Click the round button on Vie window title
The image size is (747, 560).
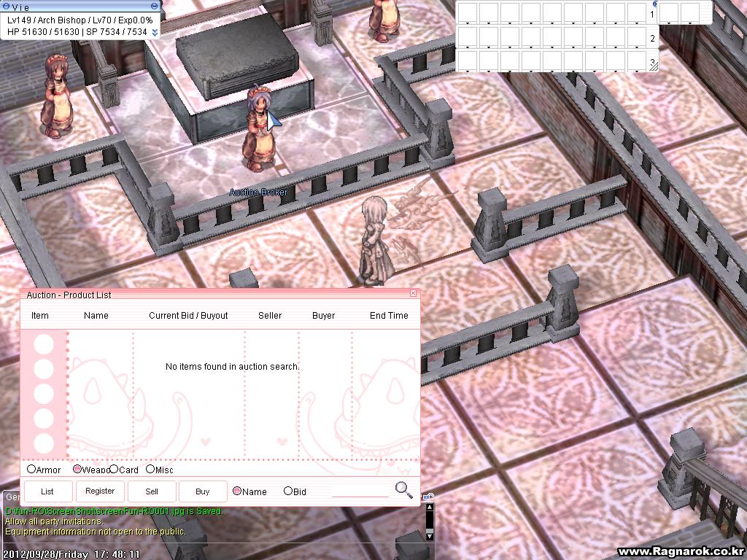[x=155, y=6]
